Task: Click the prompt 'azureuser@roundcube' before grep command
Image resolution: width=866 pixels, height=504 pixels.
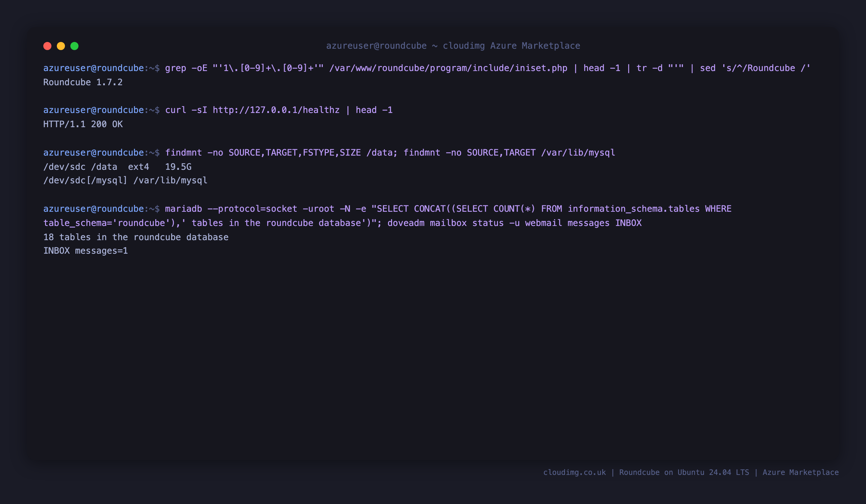Action: coord(93,68)
